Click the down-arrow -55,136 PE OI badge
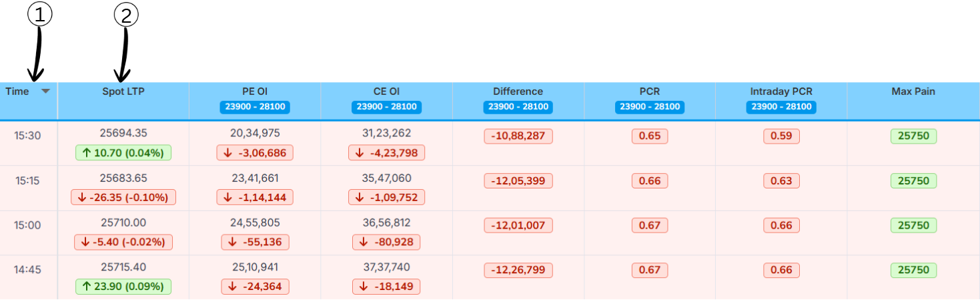This screenshot has width=980, height=300. click(255, 242)
